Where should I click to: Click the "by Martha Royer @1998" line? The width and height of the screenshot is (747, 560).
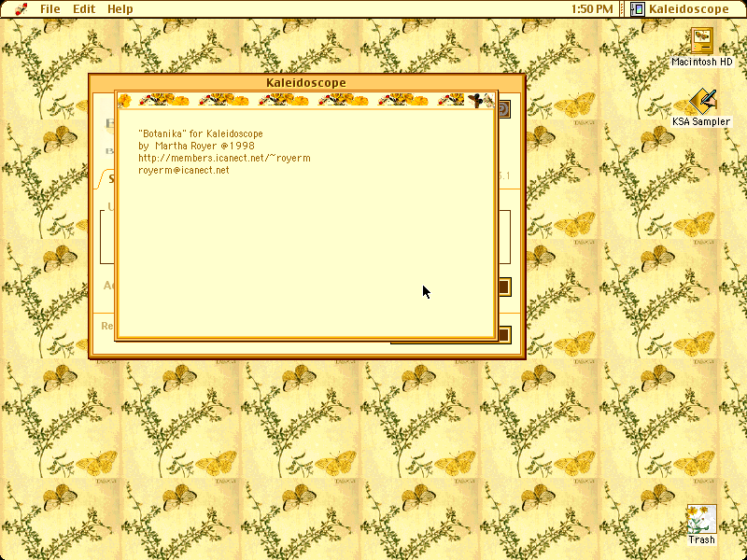click(x=196, y=146)
